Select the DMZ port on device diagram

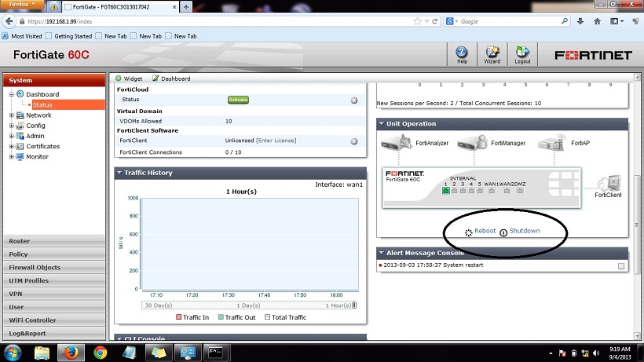pos(520,191)
